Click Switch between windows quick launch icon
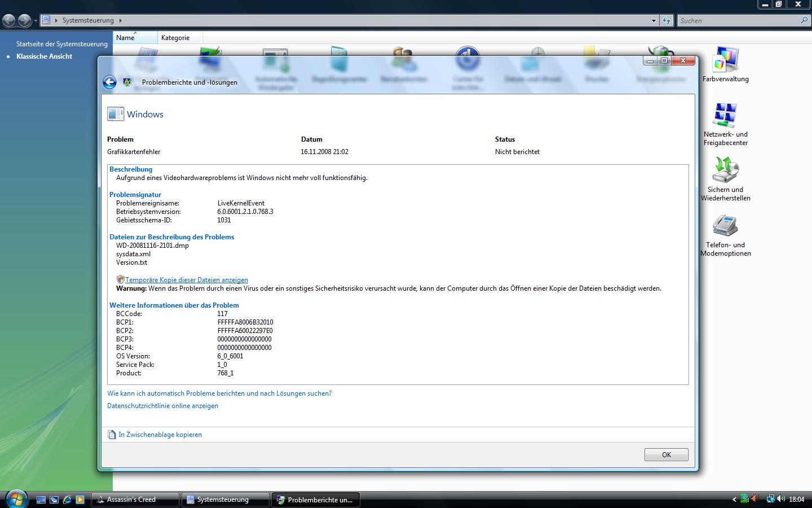 (54, 500)
